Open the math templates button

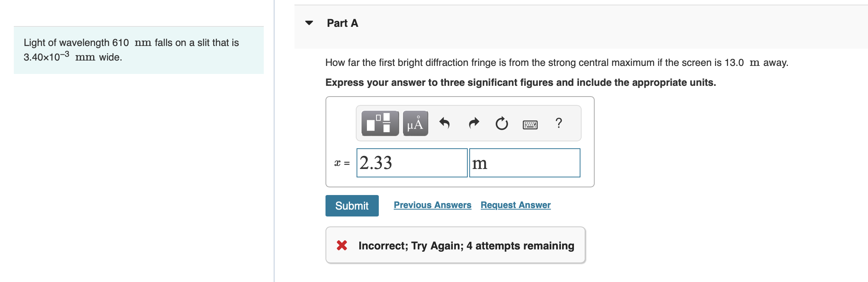[x=380, y=123]
